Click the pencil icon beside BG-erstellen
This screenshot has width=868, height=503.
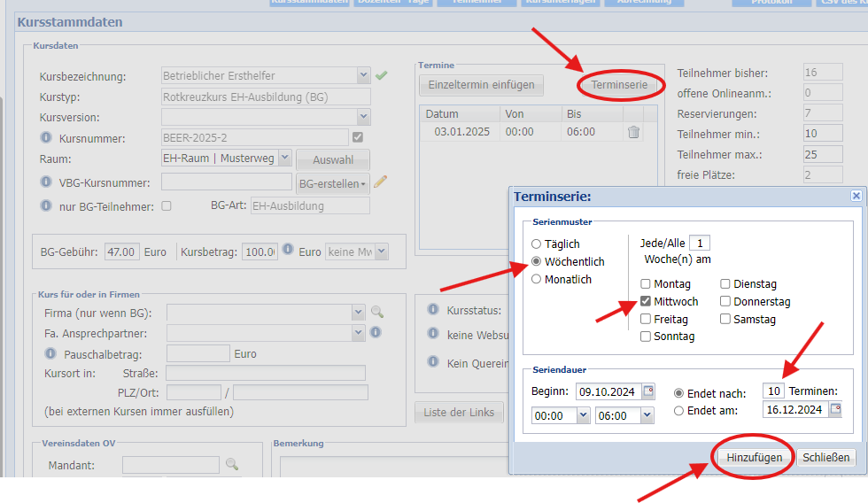coord(381,182)
